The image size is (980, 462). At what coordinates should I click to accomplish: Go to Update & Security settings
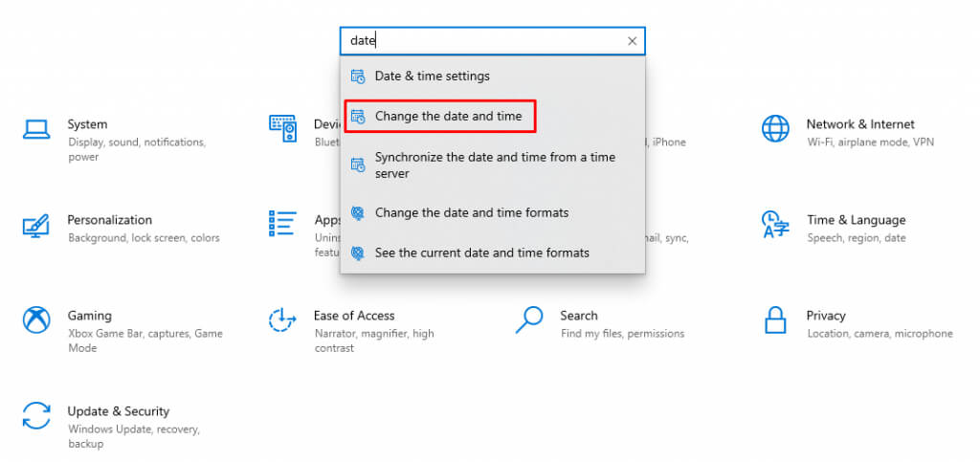coord(118,411)
